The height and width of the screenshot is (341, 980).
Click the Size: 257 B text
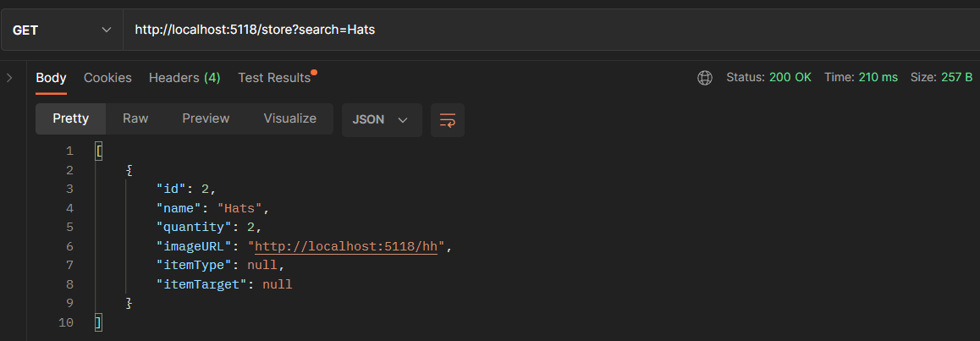click(x=942, y=78)
